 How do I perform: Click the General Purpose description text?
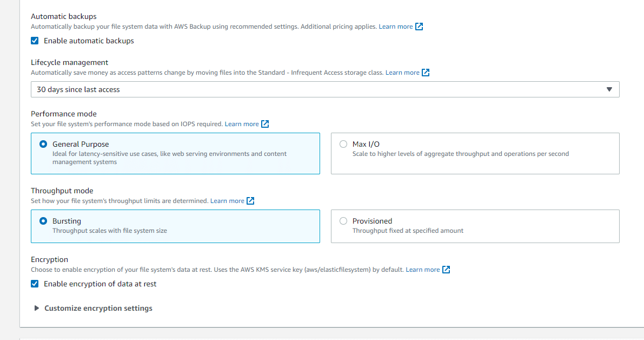pyautogui.click(x=170, y=158)
